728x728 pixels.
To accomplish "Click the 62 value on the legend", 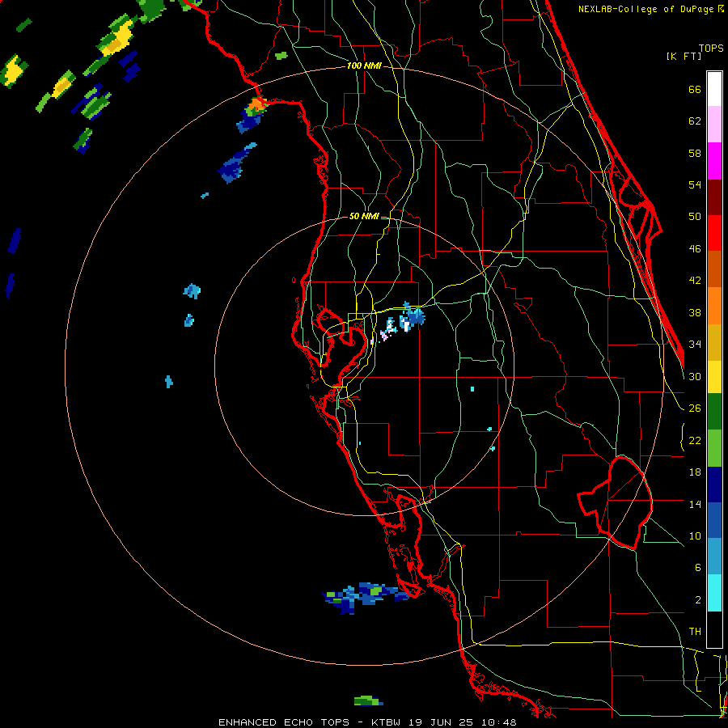I will 695,121.
